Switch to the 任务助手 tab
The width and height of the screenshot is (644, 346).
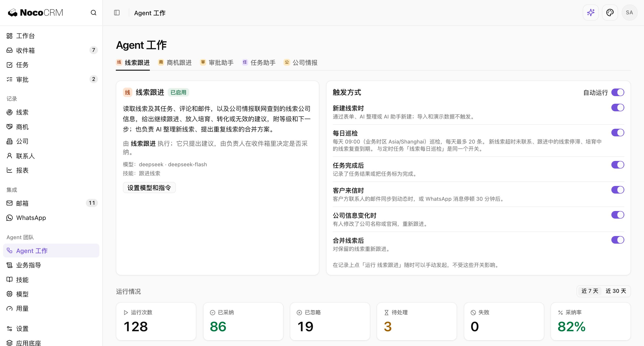[x=258, y=62]
